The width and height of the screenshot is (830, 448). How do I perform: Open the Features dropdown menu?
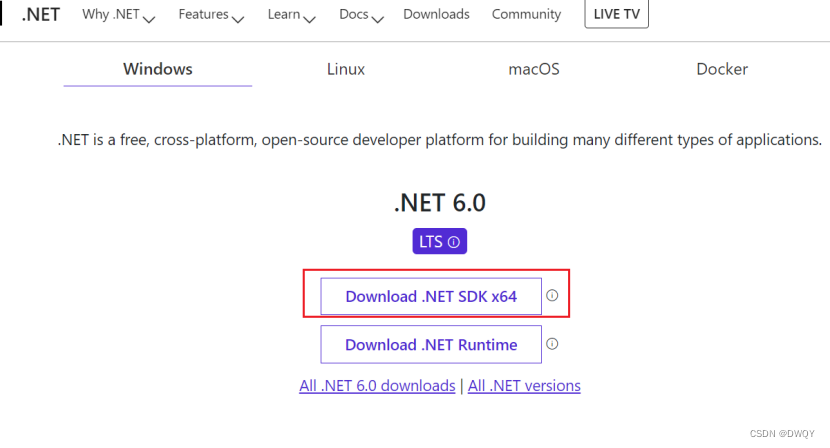pos(211,15)
